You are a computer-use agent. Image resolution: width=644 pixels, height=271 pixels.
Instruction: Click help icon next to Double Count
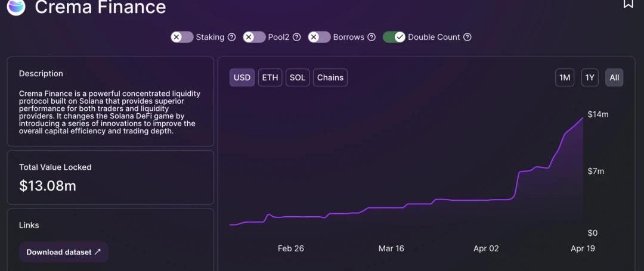[x=467, y=37]
